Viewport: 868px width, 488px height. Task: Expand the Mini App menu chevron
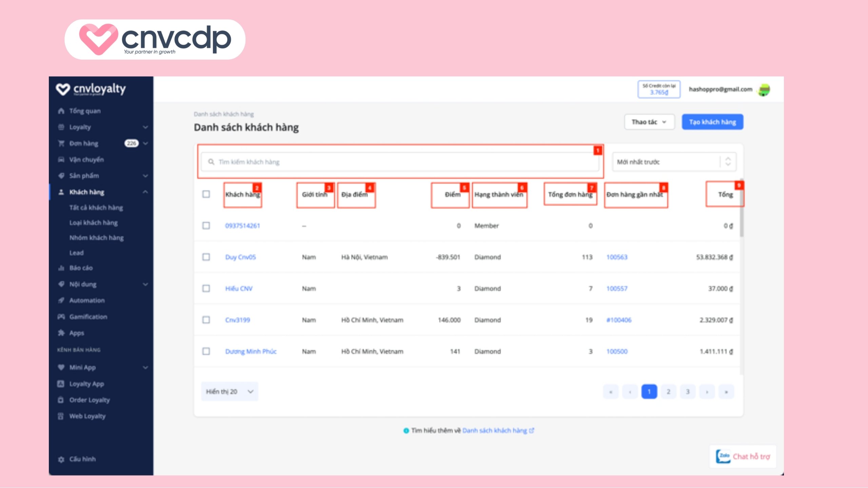point(145,367)
